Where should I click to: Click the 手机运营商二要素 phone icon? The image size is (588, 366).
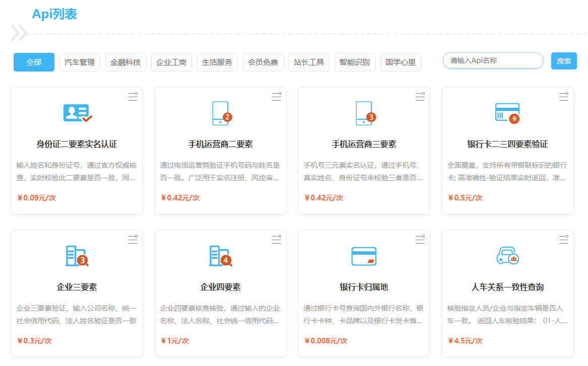click(x=221, y=113)
